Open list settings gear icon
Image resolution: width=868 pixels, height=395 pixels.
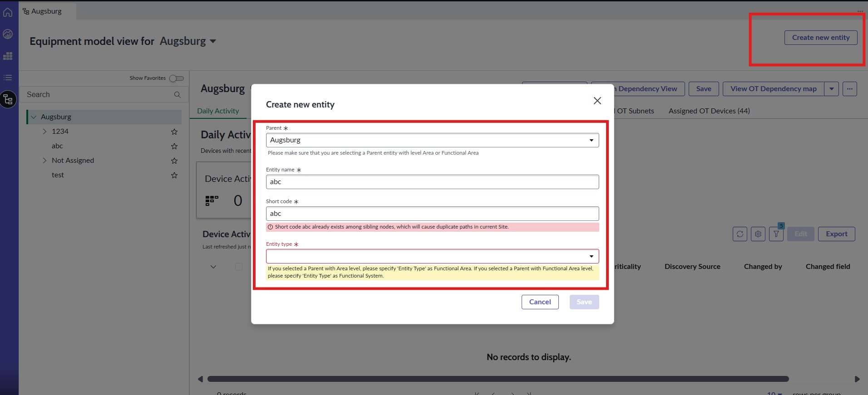758,234
